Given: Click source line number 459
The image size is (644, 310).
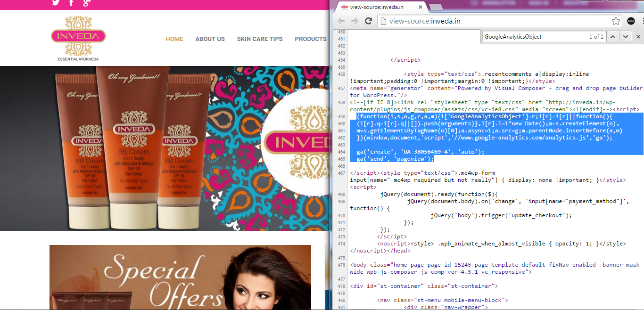Looking at the screenshot, I should click(342, 116).
